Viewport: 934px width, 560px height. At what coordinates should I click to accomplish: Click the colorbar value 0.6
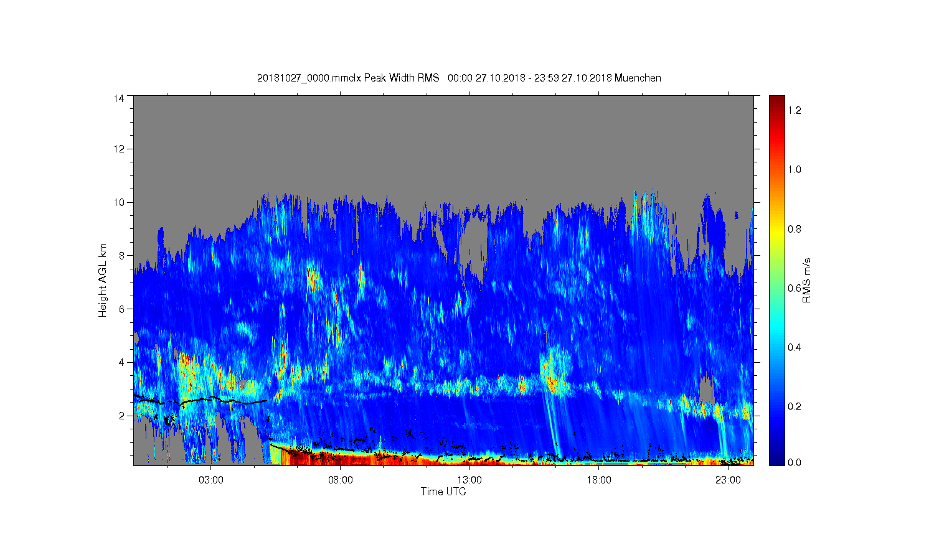coord(795,288)
